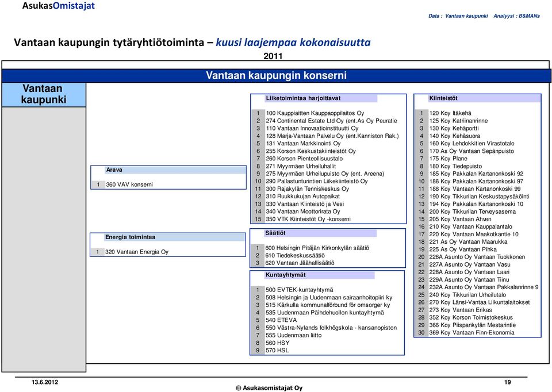The image size is (552, 392).
Task: Click '600 Helsingin Pitäjän Kirkonkylän säätiö'
Action: click(x=317, y=248)
